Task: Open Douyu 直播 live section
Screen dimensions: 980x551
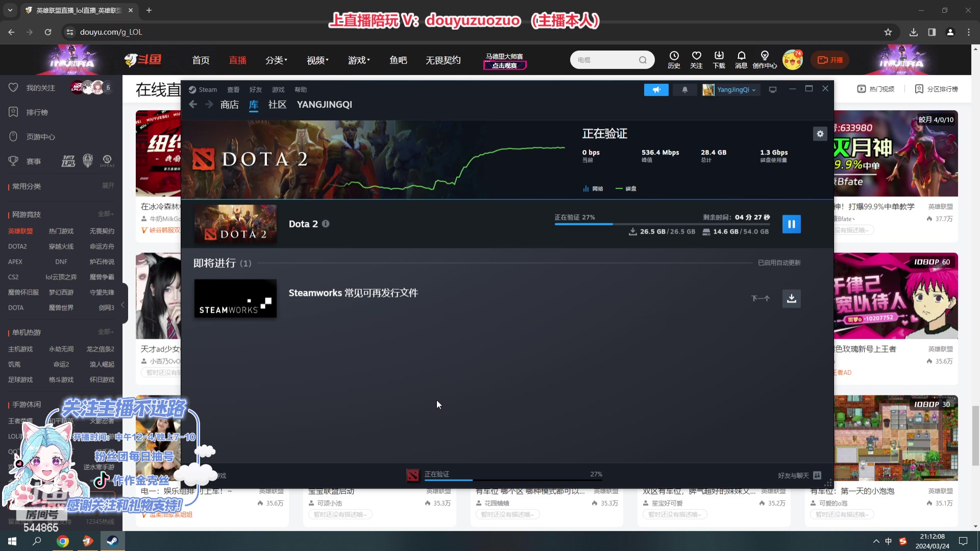Action: click(x=238, y=60)
